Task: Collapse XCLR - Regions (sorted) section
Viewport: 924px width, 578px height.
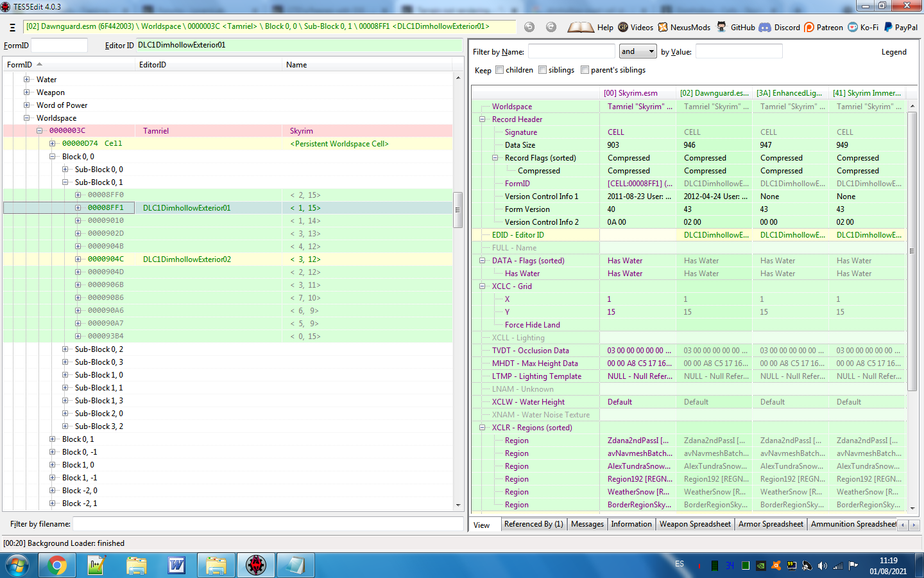Action: pyautogui.click(x=483, y=428)
